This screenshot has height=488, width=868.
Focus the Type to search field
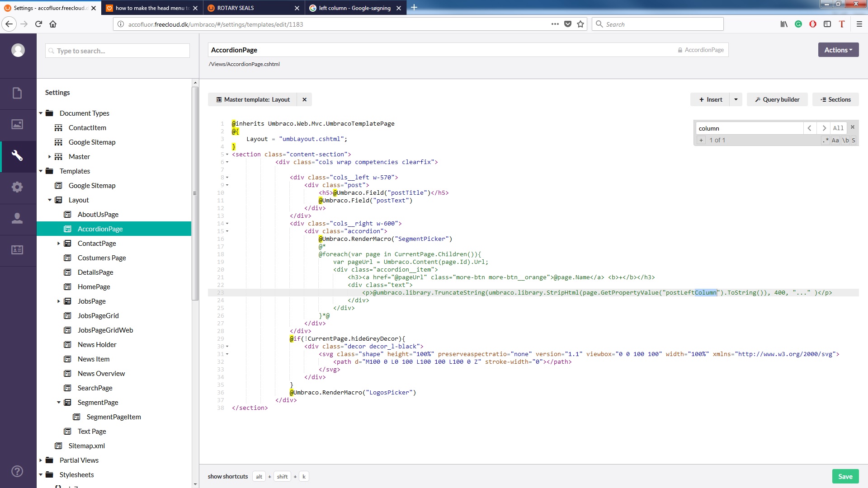118,51
